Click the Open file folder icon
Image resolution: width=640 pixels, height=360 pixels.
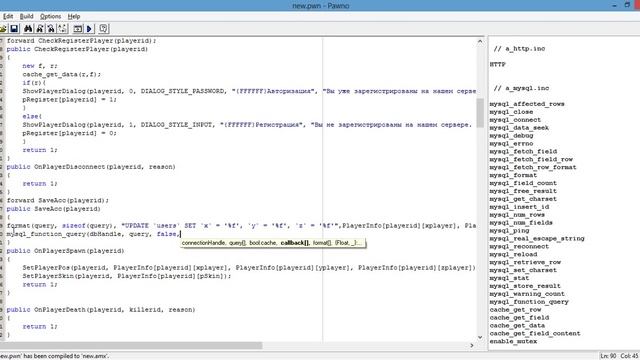(3, 29)
